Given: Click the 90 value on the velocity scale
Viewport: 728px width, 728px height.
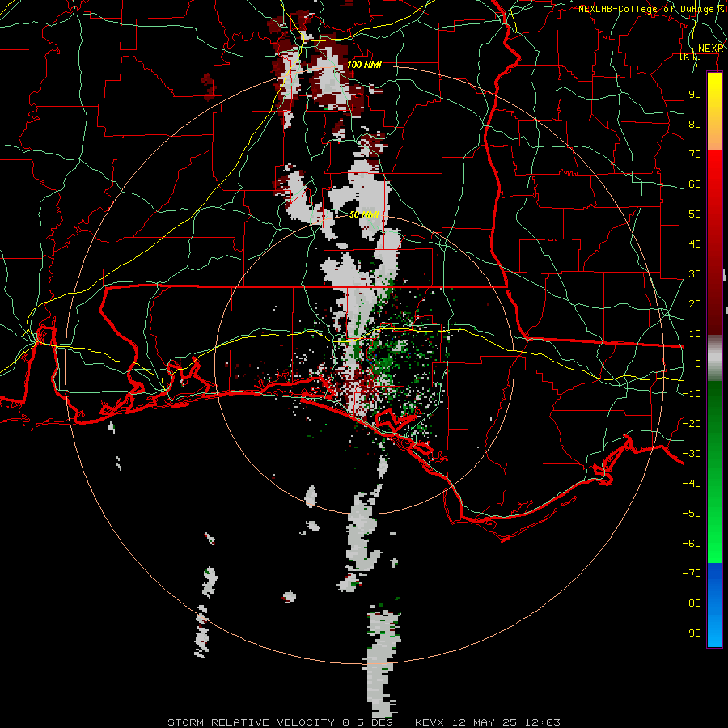Looking at the screenshot, I should tap(695, 95).
